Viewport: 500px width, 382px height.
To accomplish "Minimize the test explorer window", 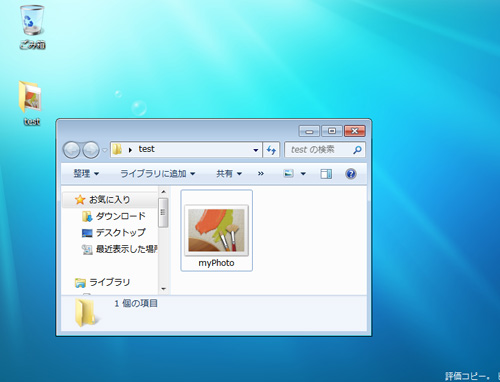I will (309, 131).
